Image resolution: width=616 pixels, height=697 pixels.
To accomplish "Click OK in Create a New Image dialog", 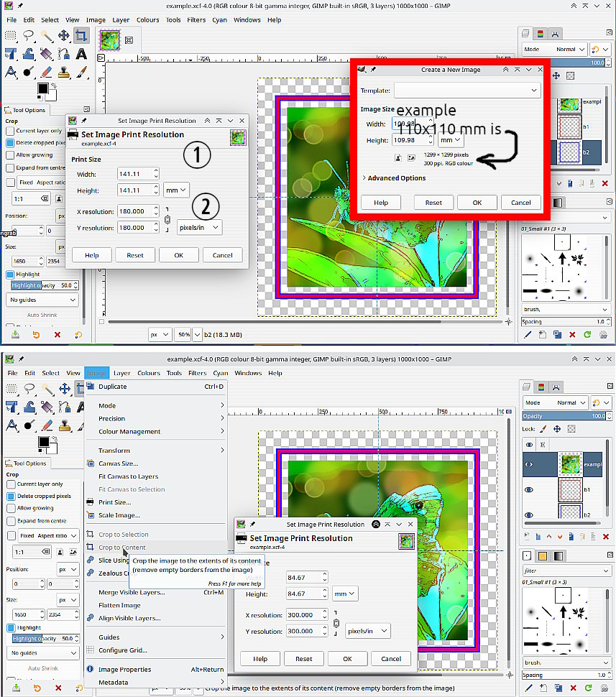I will tap(477, 203).
